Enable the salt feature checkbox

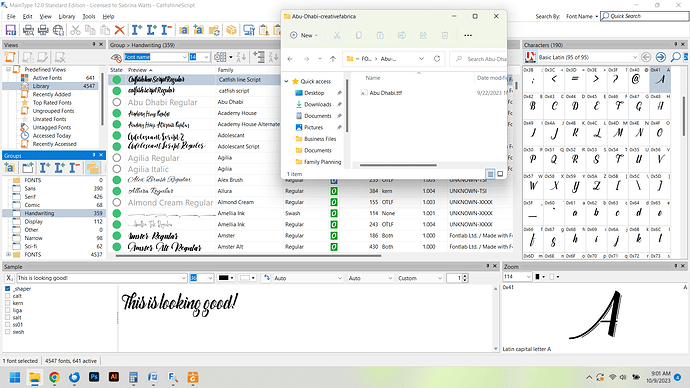click(7, 317)
